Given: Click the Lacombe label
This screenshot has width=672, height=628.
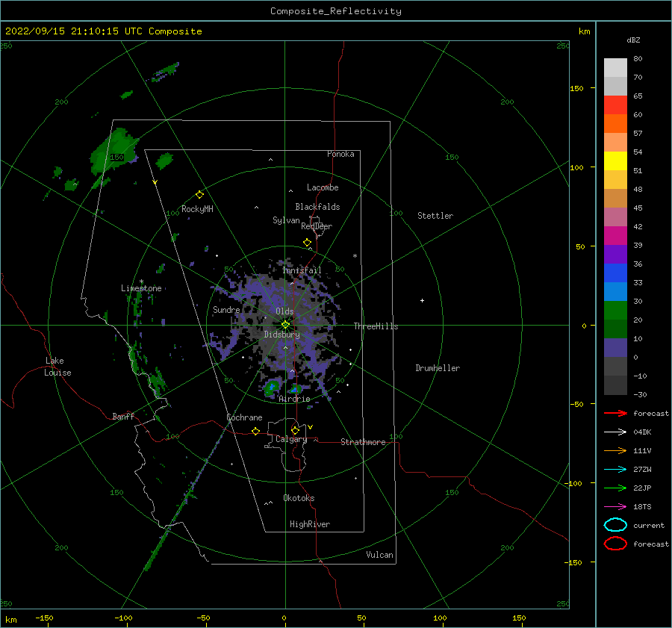Looking at the screenshot, I should (323, 187).
